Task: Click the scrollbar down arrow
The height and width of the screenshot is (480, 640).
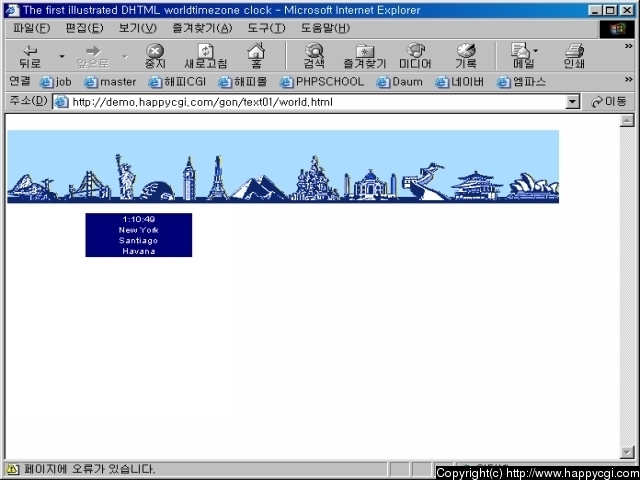Action: [627, 452]
